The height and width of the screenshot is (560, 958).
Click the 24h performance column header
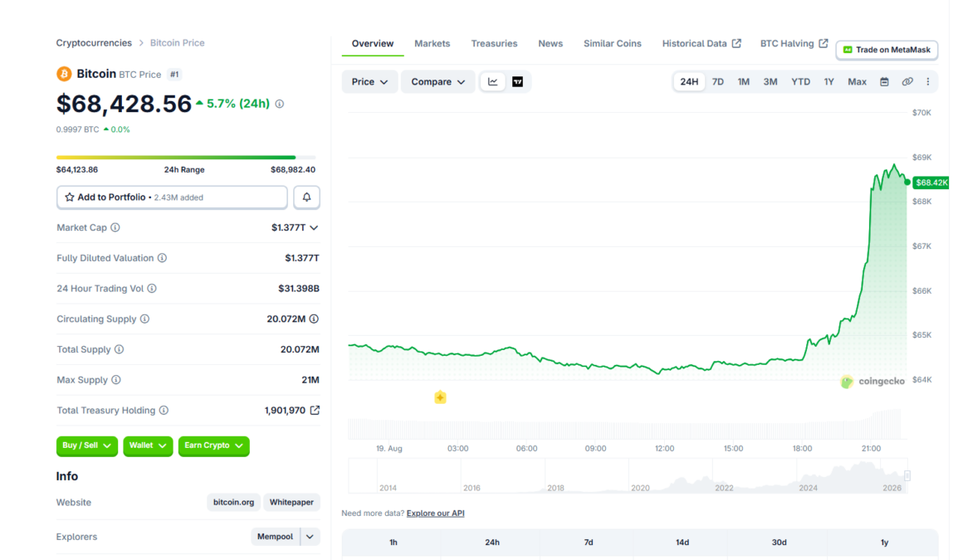pos(491,543)
